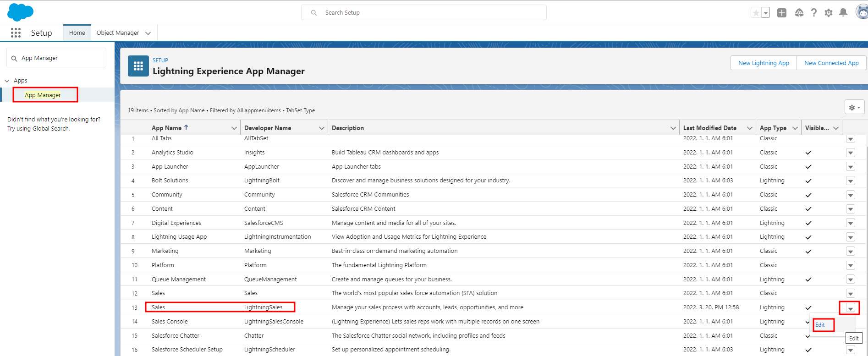Click the SETUP breadcrumb label
The image size is (868, 356).
coord(160,60)
